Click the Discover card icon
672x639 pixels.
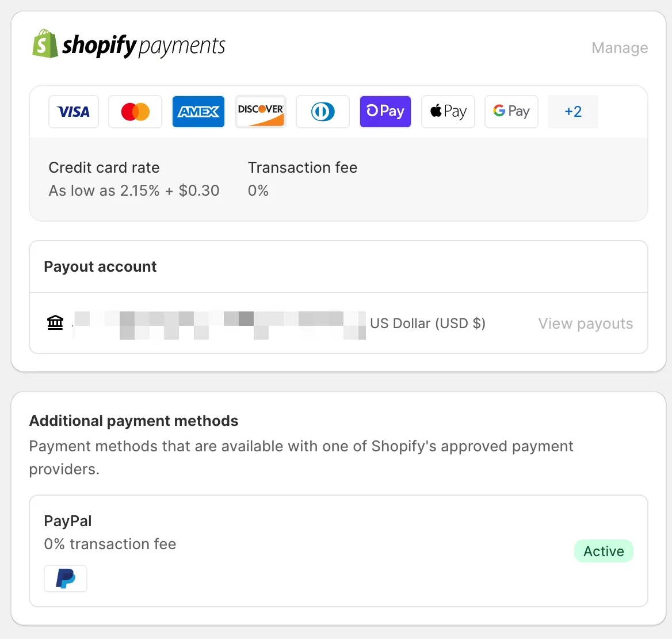(261, 112)
